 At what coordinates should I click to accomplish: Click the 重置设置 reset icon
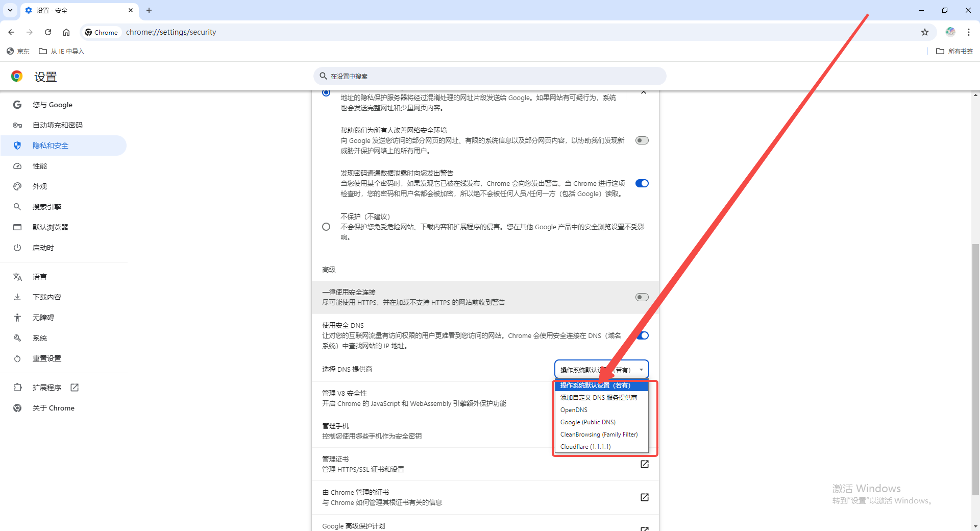(x=17, y=358)
